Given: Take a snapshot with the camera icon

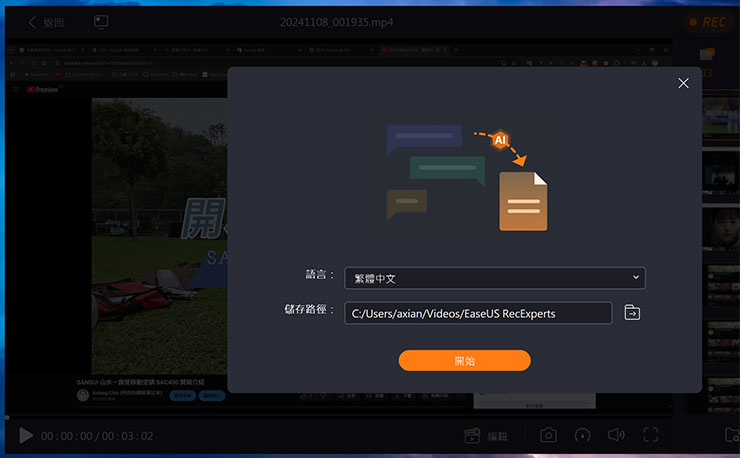Looking at the screenshot, I should pyautogui.click(x=549, y=435).
